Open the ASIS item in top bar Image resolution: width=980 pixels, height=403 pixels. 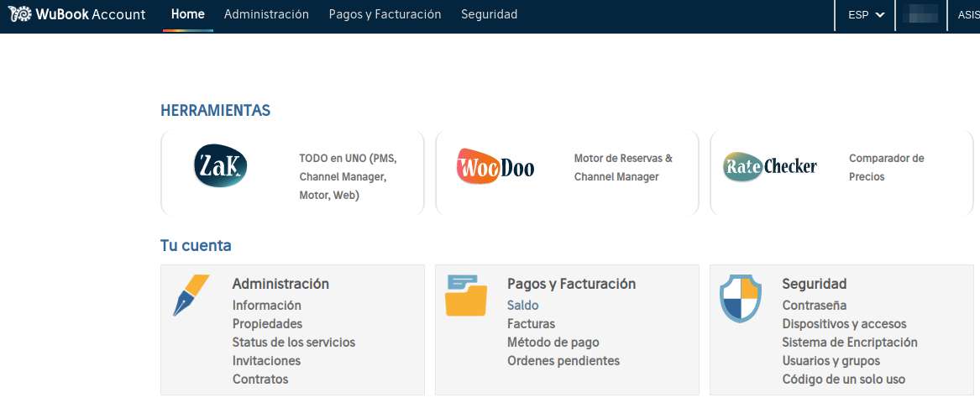point(968,15)
